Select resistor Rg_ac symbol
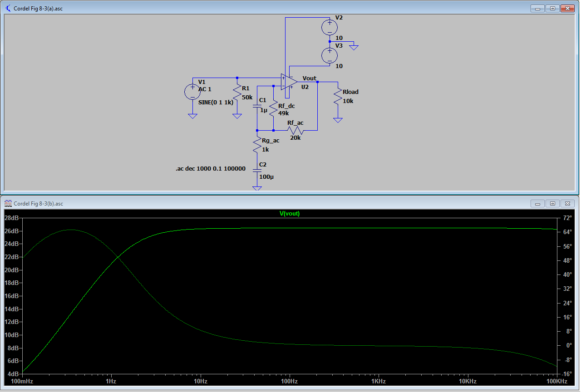The height and width of the screenshot is (392, 581). tap(257, 145)
